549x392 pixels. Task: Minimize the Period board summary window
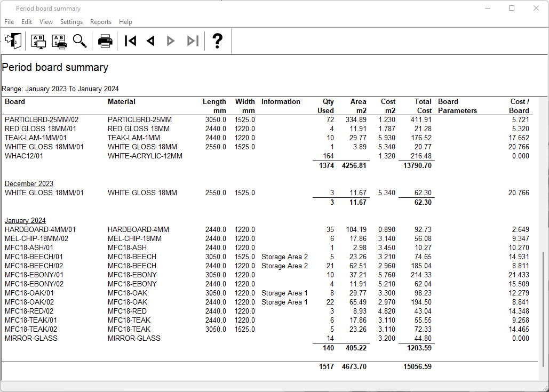tap(488, 8)
